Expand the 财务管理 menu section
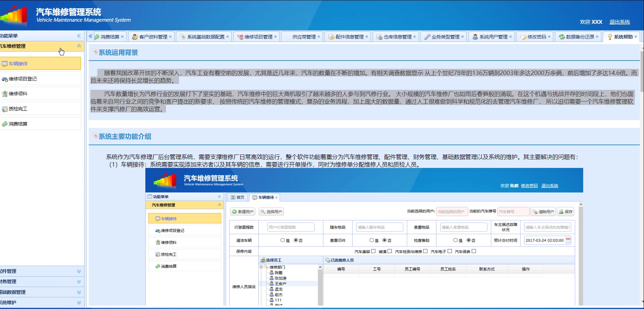The height and width of the screenshot is (309, 644). click(x=79, y=281)
